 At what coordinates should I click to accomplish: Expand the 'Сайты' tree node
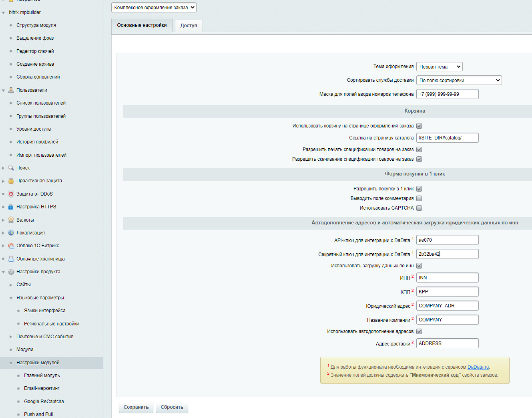pyautogui.click(x=11, y=285)
